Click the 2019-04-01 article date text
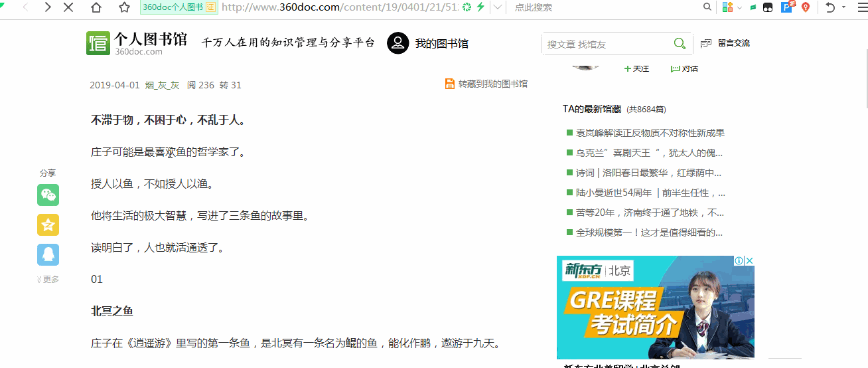868x368 pixels. [115, 85]
